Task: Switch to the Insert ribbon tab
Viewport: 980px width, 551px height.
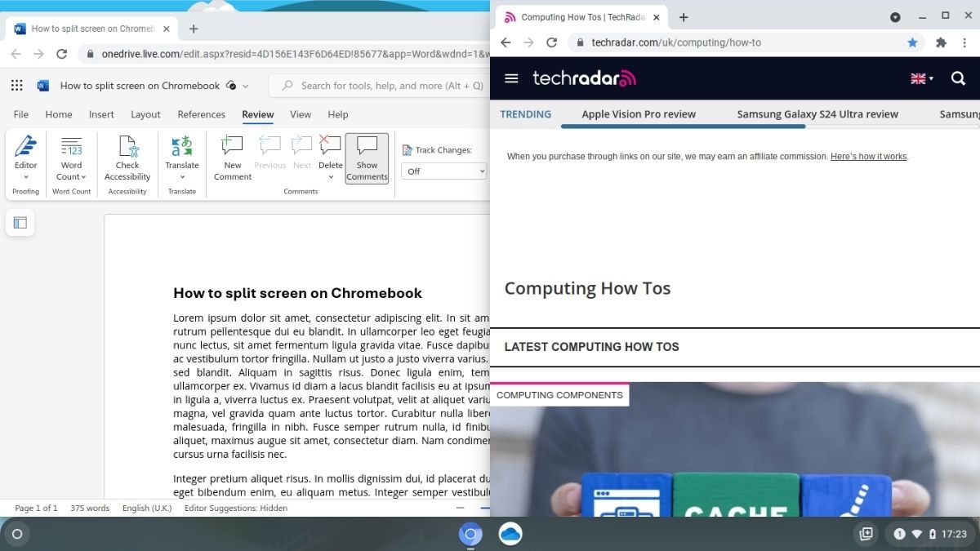Action: (100, 114)
